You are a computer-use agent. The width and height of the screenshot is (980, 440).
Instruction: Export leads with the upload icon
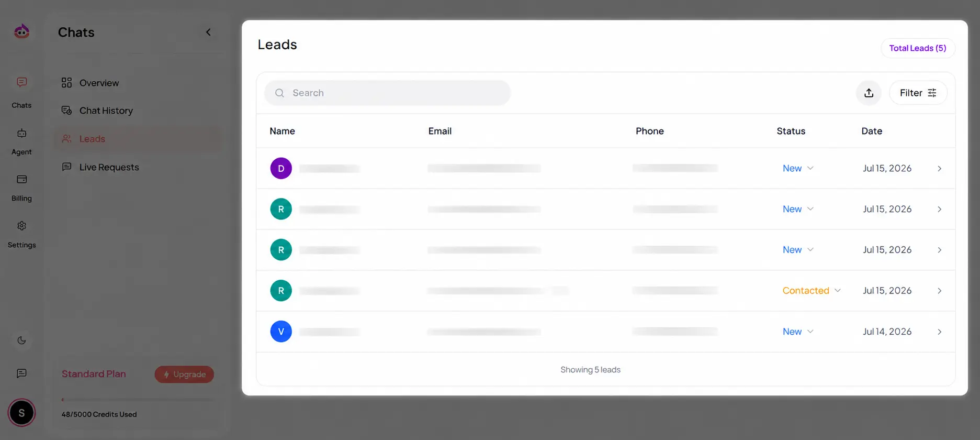pos(869,93)
